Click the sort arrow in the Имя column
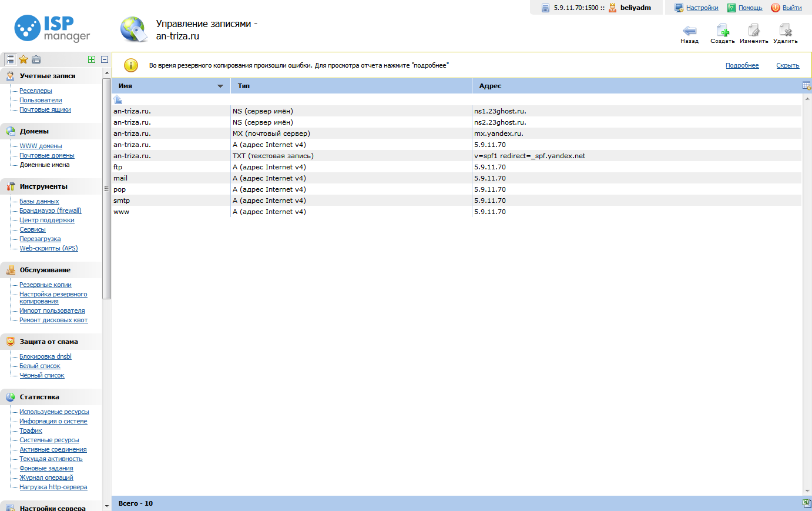This screenshot has height=511, width=812. point(220,86)
